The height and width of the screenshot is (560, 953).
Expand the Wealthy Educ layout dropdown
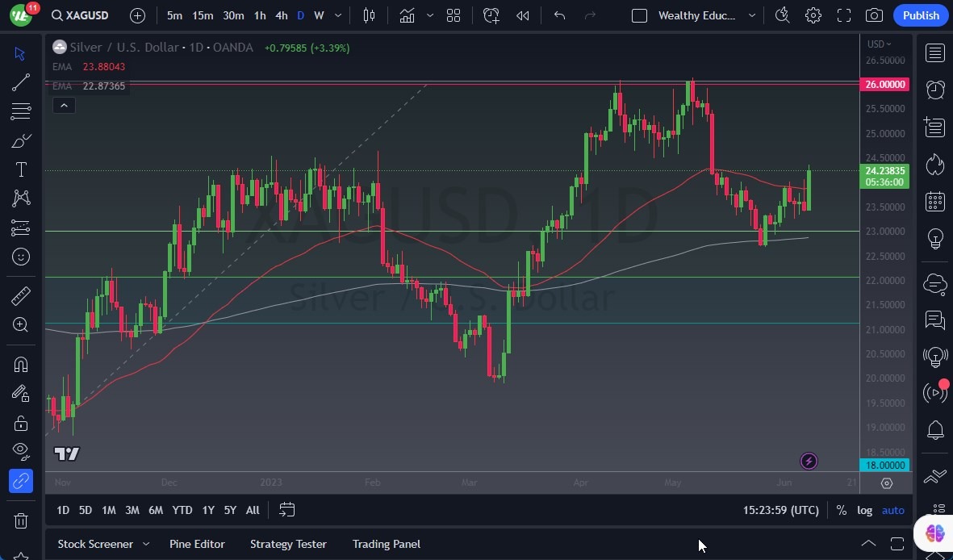(x=752, y=15)
